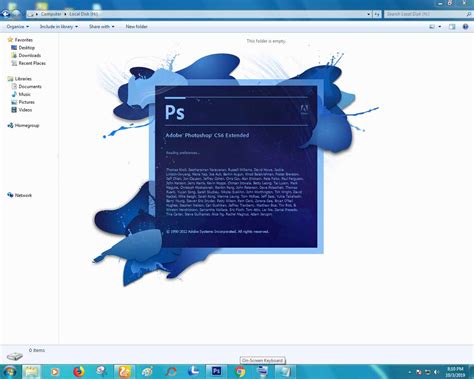Open Windows Explorer from the taskbar
474x379 pixels.
click(31, 371)
